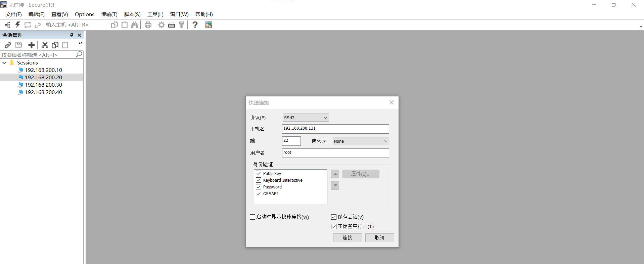The width and height of the screenshot is (644, 264).
Task: Click the copy icon in session manager
Action: pos(55,45)
